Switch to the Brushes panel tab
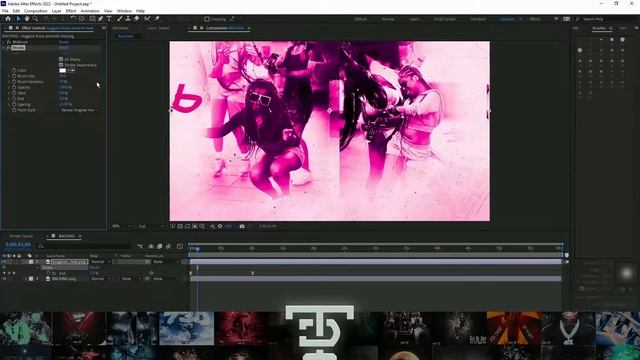 [599, 28]
